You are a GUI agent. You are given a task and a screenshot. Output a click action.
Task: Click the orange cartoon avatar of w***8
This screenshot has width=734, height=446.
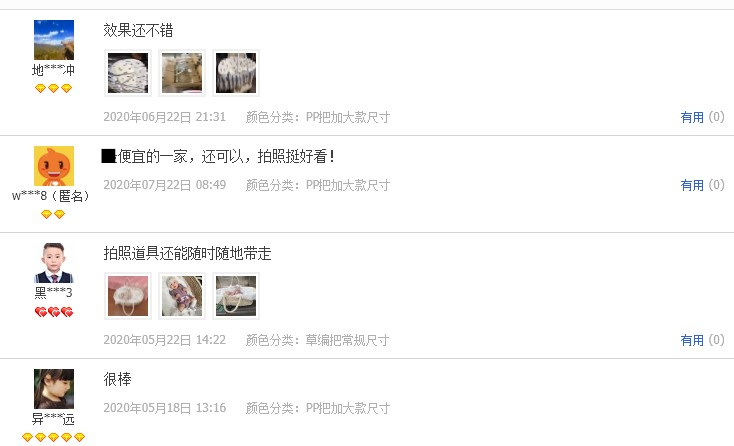point(54,166)
